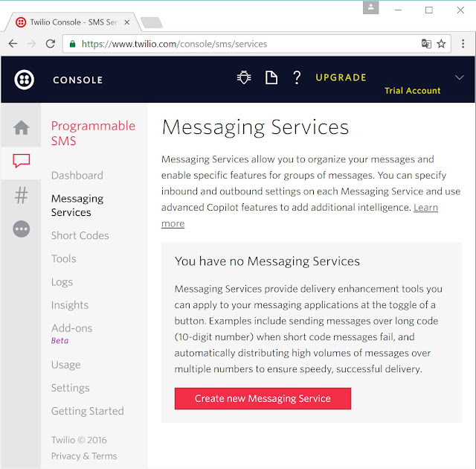Maximize the browser window
The width and height of the screenshot is (476, 469).
(x=429, y=10)
